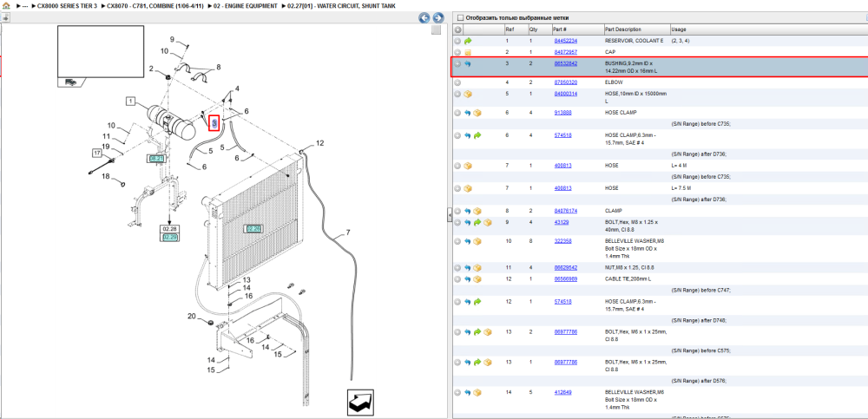Viewport: 868px width, 419px height.
Task: Click the large arrow icon below the diagram
Action: pyautogui.click(x=360, y=402)
